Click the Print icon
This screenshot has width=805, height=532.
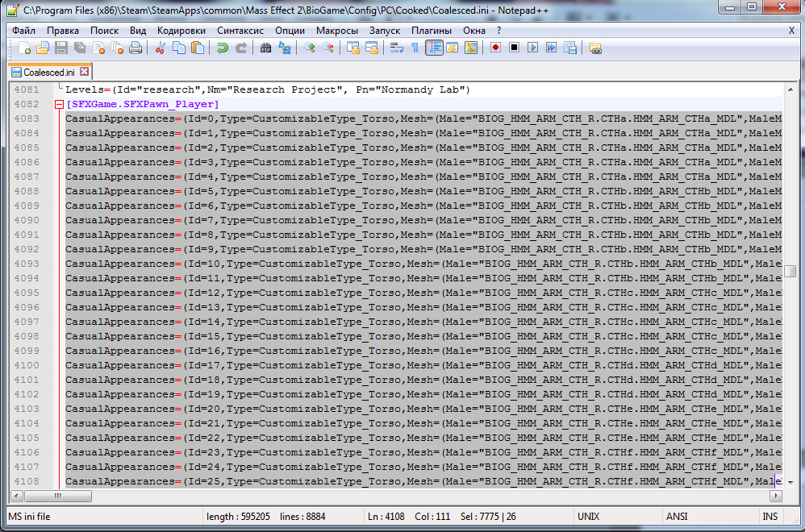point(136,48)
